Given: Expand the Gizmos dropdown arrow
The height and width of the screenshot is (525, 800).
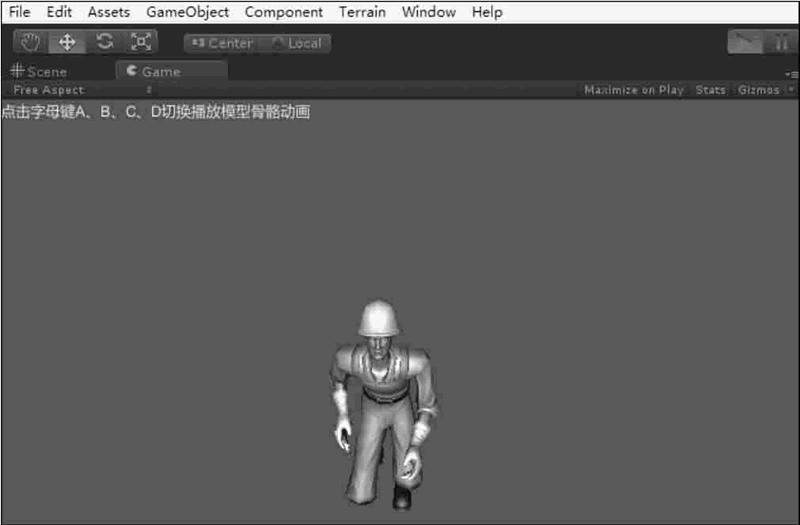Looking at the screenshot, I should click(789, 90).
